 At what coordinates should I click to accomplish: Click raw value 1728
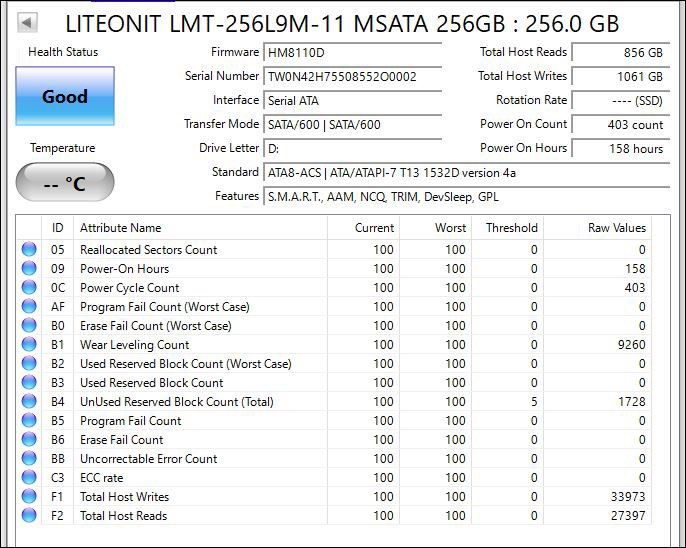pyautogui.click(x=631, y=401)
